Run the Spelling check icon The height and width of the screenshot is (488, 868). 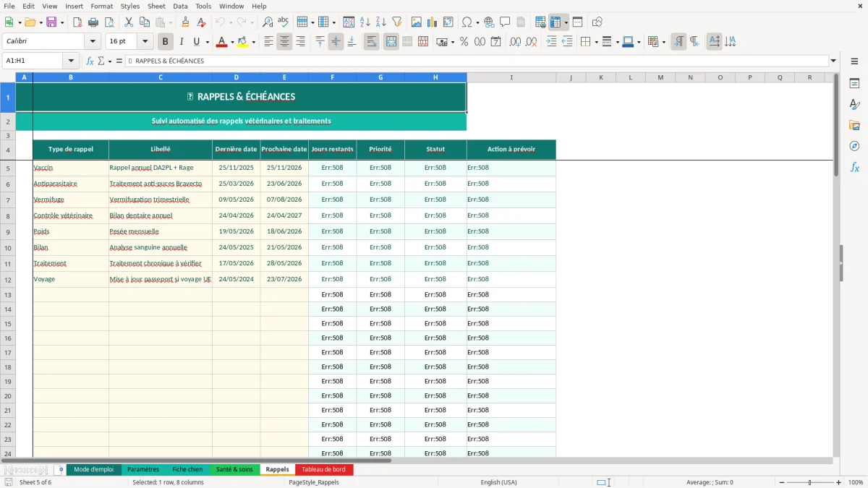coord(284,22)
